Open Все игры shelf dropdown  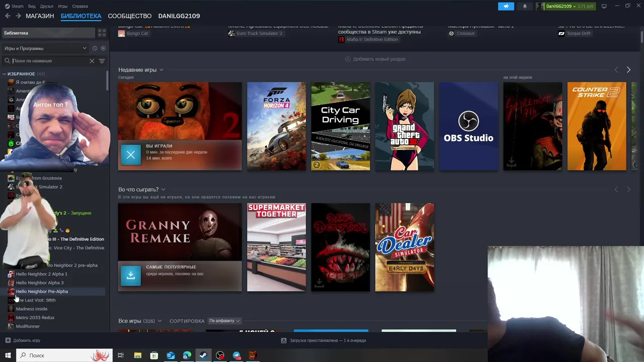pyautogui.click(x=159, y=321)
